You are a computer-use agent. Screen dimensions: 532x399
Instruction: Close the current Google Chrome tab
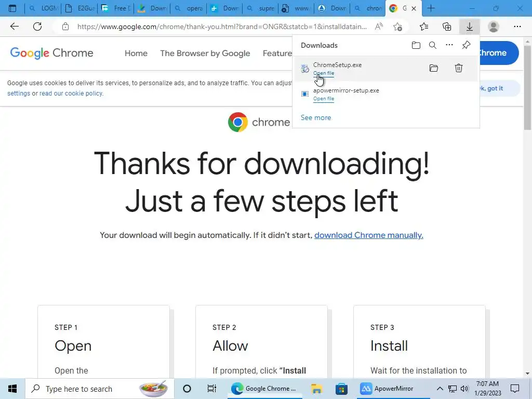414,8
